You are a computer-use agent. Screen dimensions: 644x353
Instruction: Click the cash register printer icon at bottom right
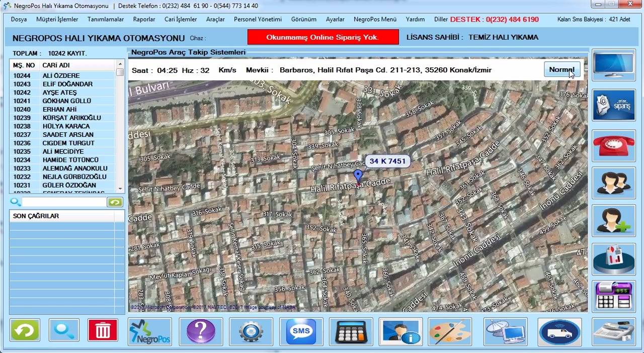(x=614, y=331)
